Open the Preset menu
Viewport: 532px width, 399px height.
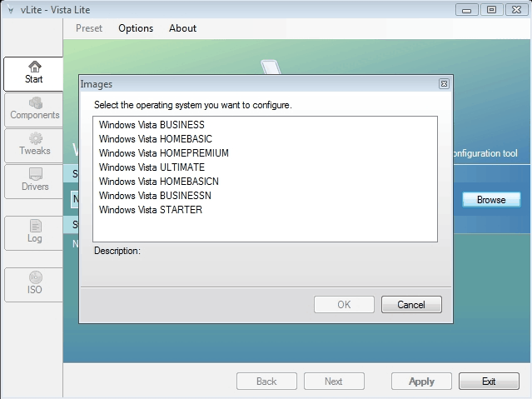coord(89,28)
